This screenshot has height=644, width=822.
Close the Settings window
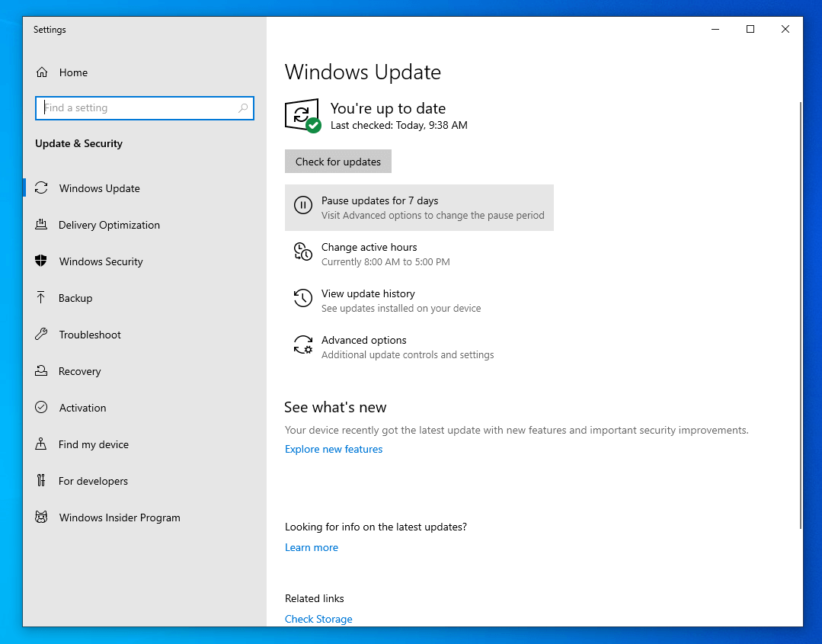(785, 30)
